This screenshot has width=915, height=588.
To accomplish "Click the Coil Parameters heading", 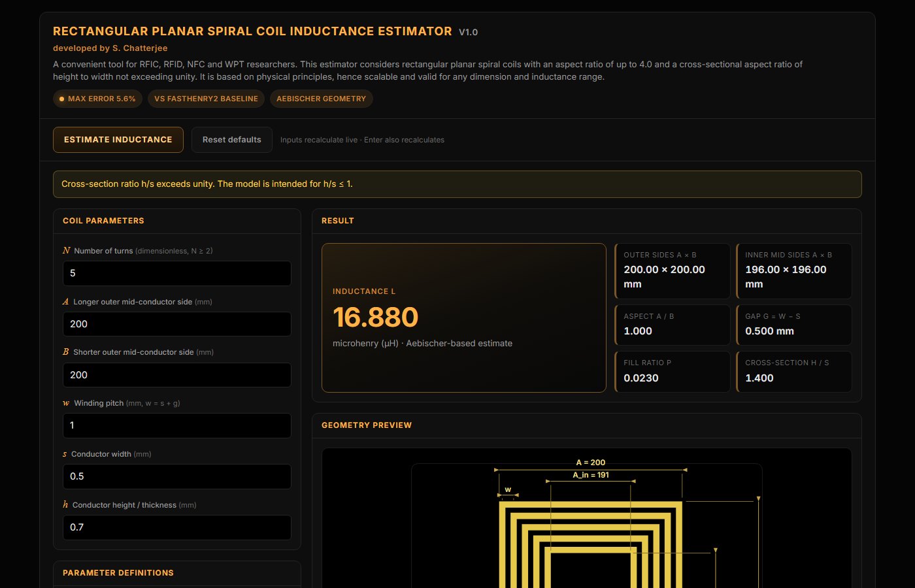I will [103, 221].
